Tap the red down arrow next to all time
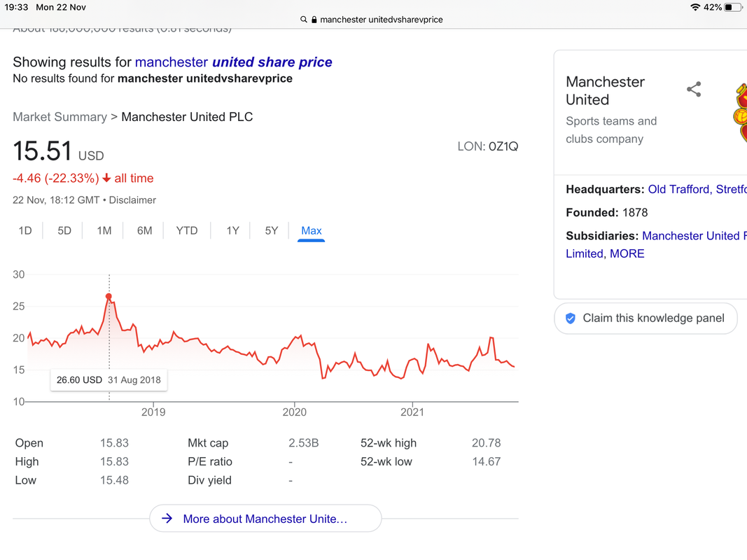The width and height of the screenshot is (747, 560). pos(106,178)
